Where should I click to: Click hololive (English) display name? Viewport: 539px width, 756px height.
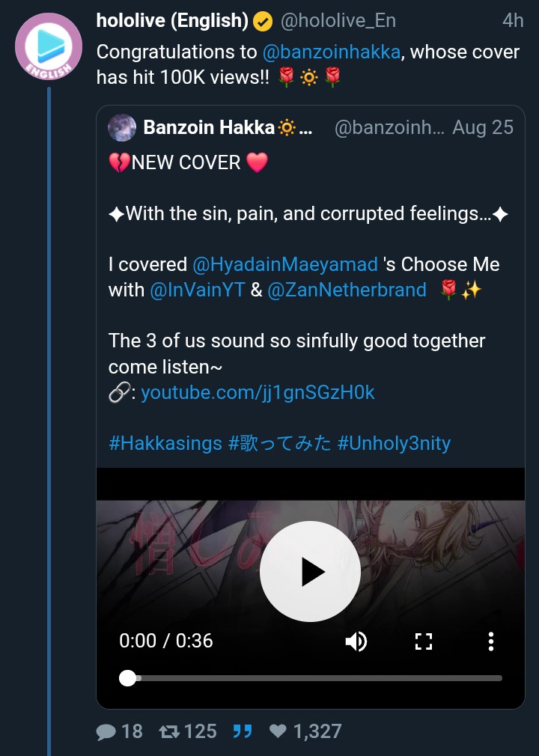[x=172, y=21]
